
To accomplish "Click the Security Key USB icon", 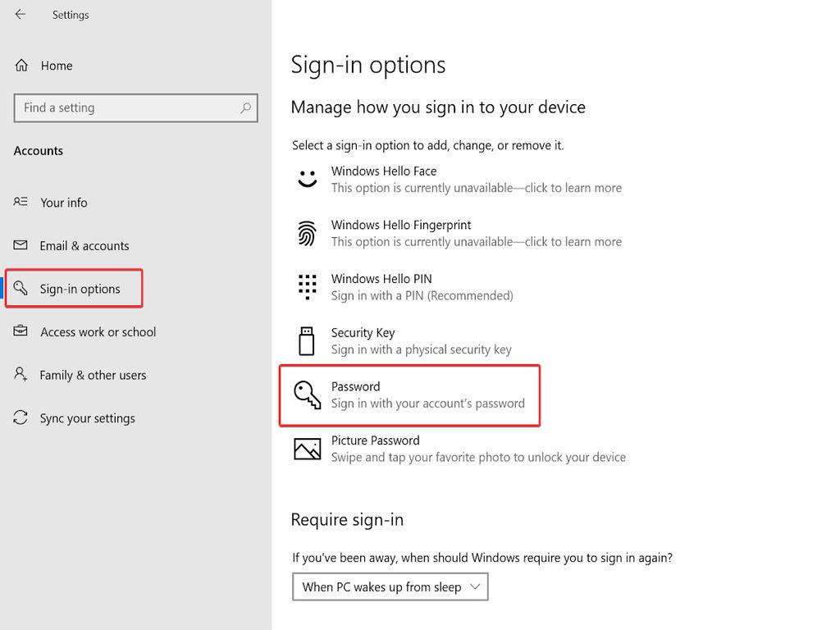I will pos(307,341).
